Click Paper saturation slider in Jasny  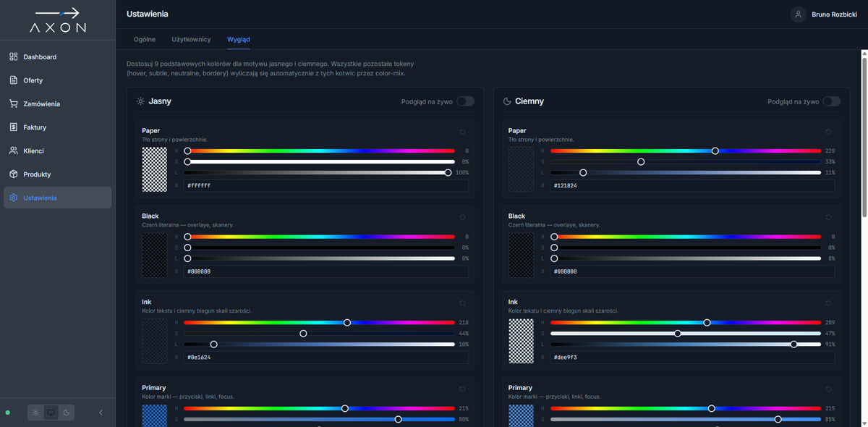(x=319, y=162)
